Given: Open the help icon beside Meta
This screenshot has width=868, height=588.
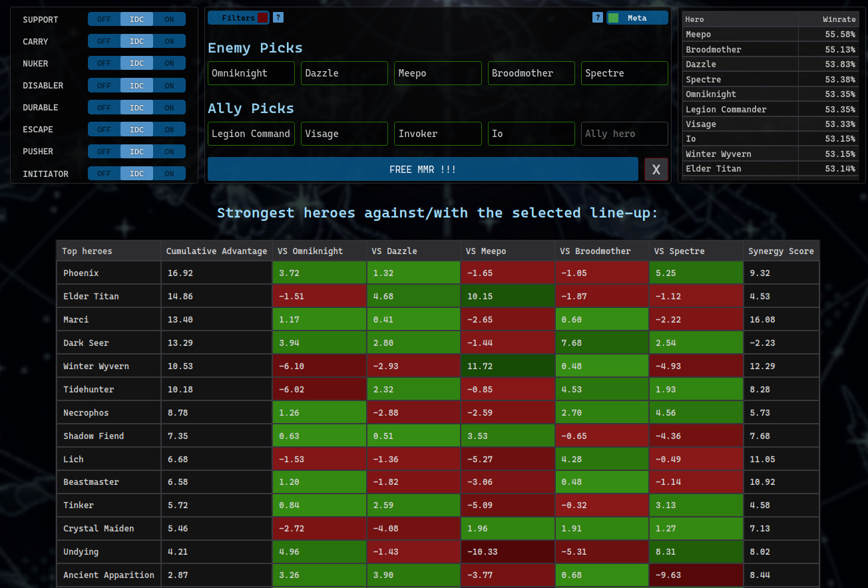Looking at the screenshot, I should click(598, 18).
